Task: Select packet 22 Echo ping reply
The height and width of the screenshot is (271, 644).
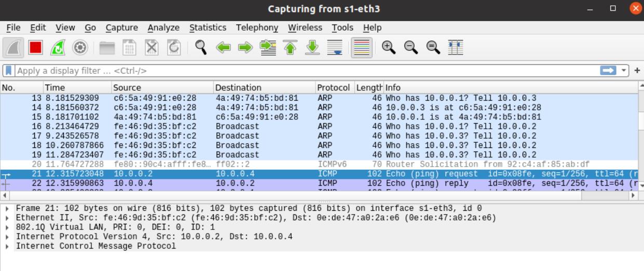Action: [319, 183]
